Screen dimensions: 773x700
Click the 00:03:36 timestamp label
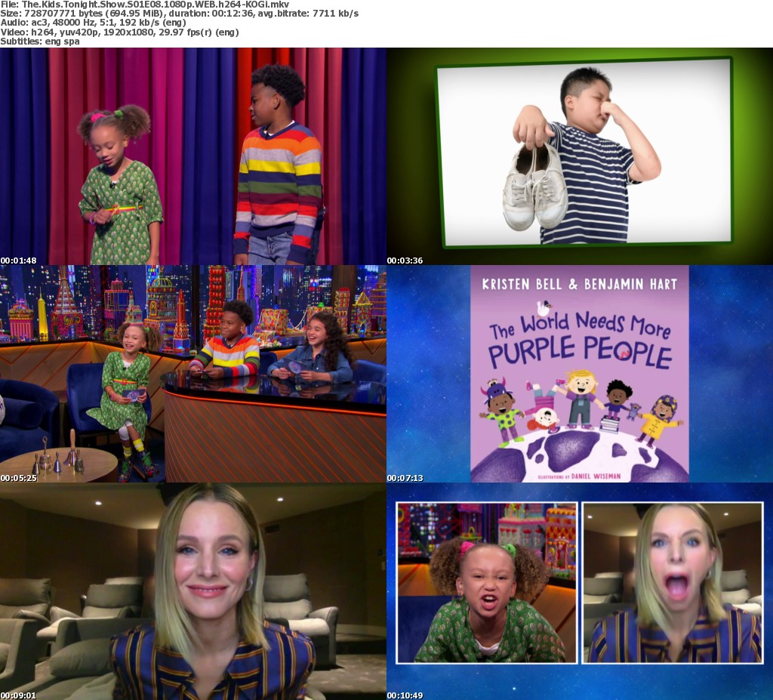405,261
